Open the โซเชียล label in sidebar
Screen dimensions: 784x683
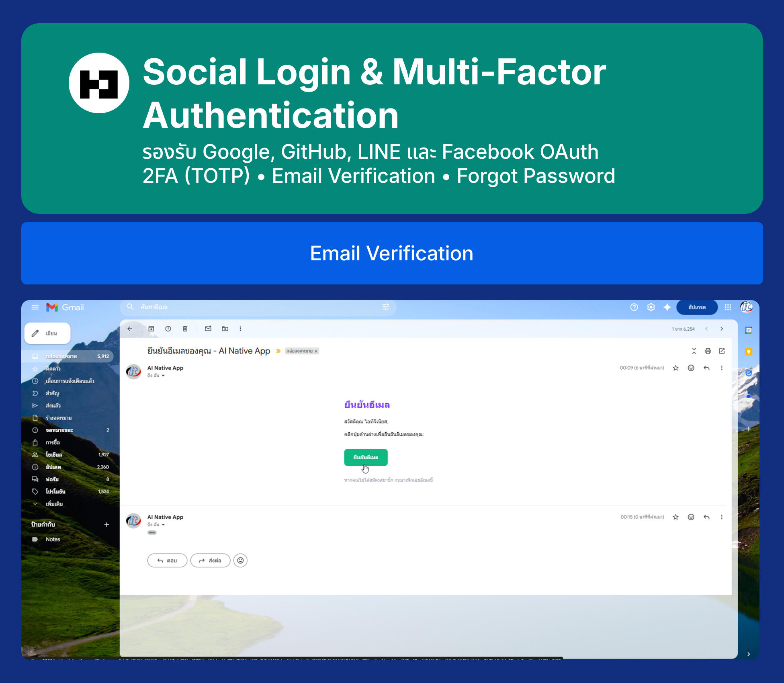click(54, 455)
